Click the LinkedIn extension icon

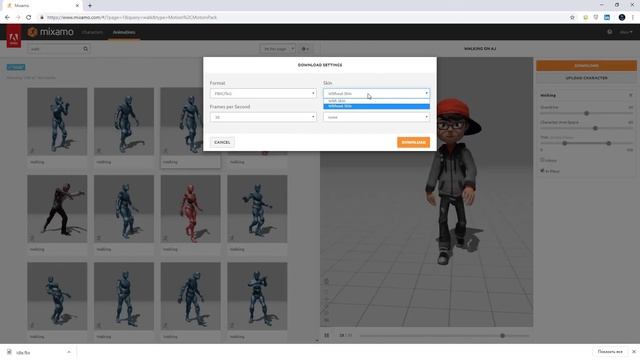tap(607, 18)
